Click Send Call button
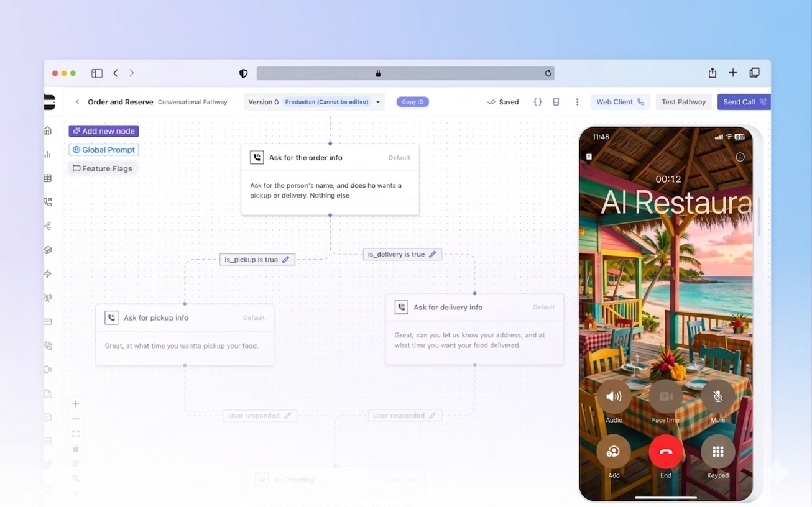 (x=744, y=102)
